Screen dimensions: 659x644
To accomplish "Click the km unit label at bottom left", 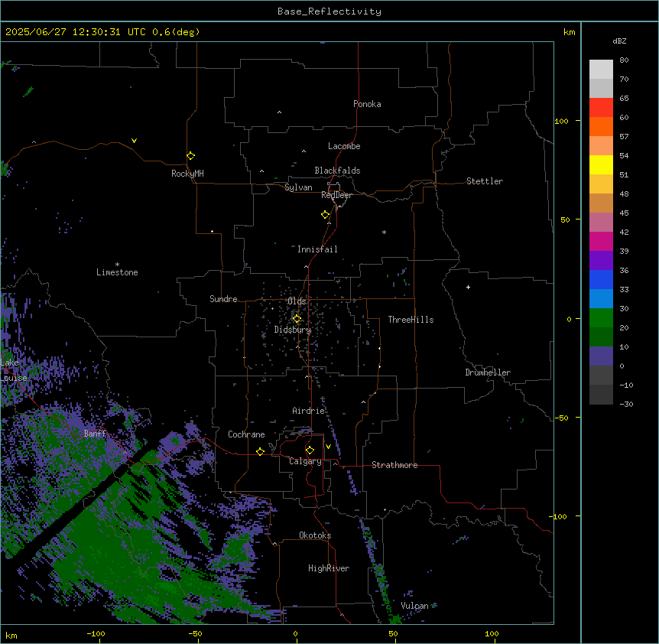I will point(11,635).
